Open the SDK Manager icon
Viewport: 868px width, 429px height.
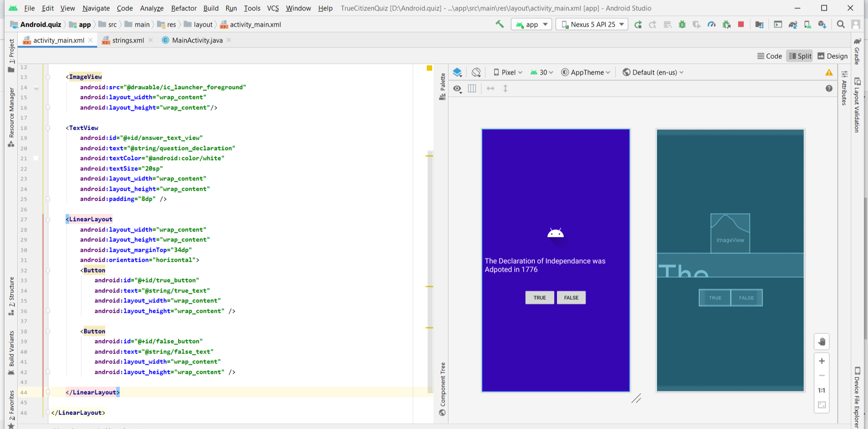pos(822,24)
